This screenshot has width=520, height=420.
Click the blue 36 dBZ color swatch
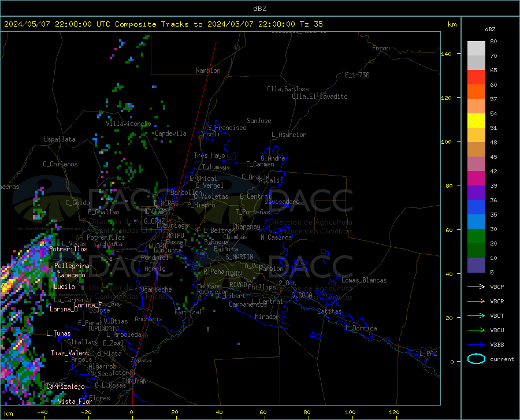point(476,207)
